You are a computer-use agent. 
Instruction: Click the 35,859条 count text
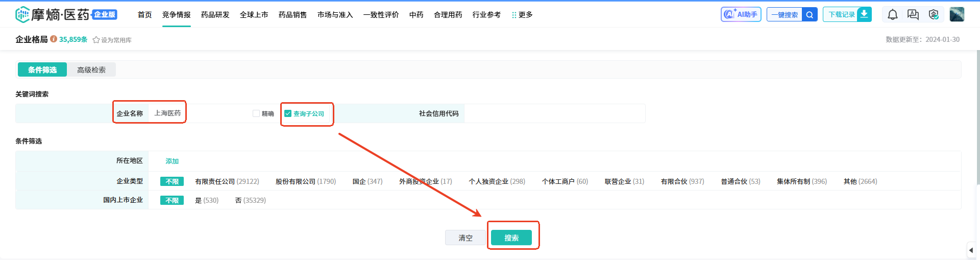(73, 39)
